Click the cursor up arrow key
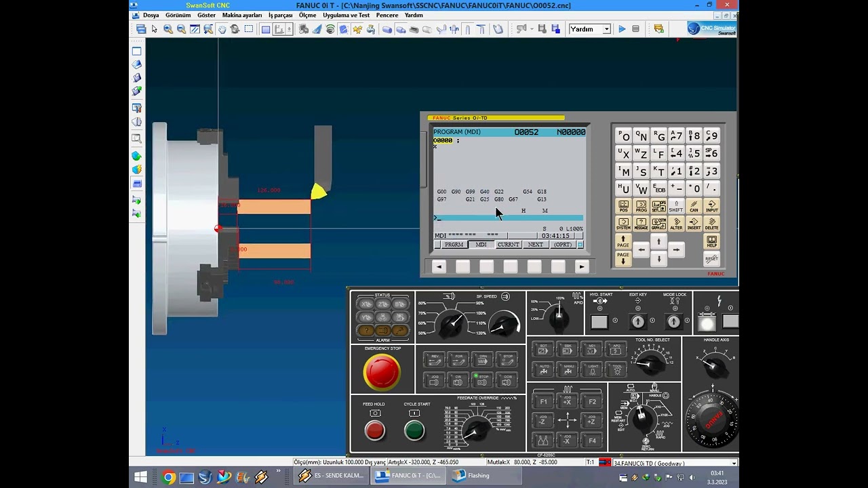 click(658, 241)
